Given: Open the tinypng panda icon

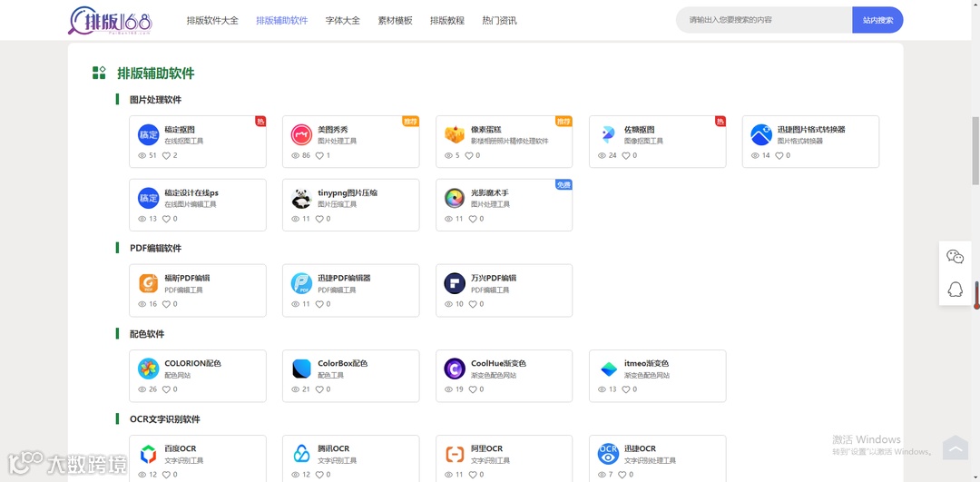Looking at the screenshot, I should pyautogui.click(x=302, y=198).
